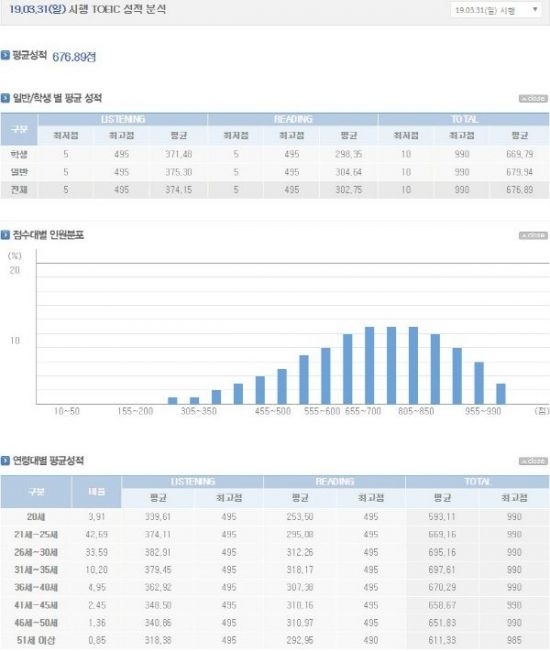The width and height of the screenshot is (550, 651).
Task: Select the chart bar above 655~700
Action: point(369,365)
